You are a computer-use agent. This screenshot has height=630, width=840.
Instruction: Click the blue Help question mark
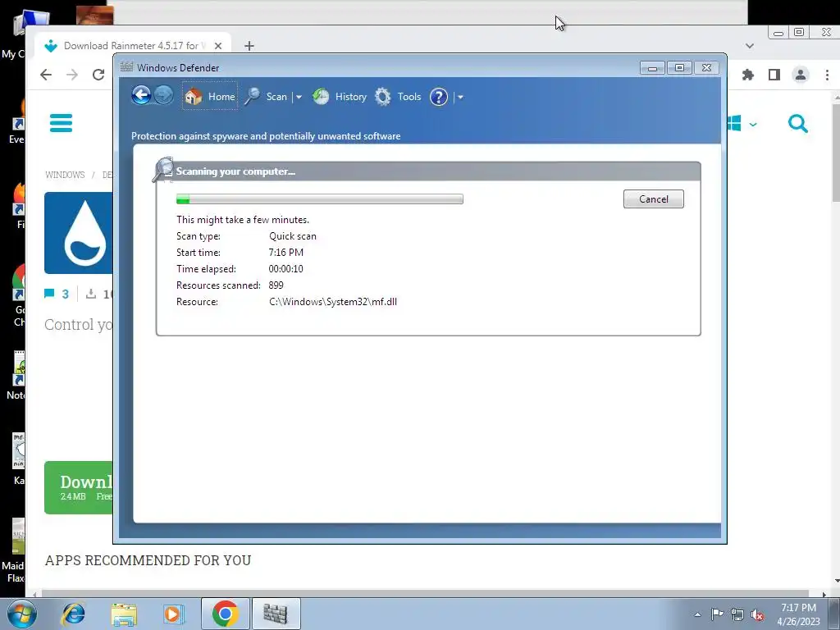439,97
